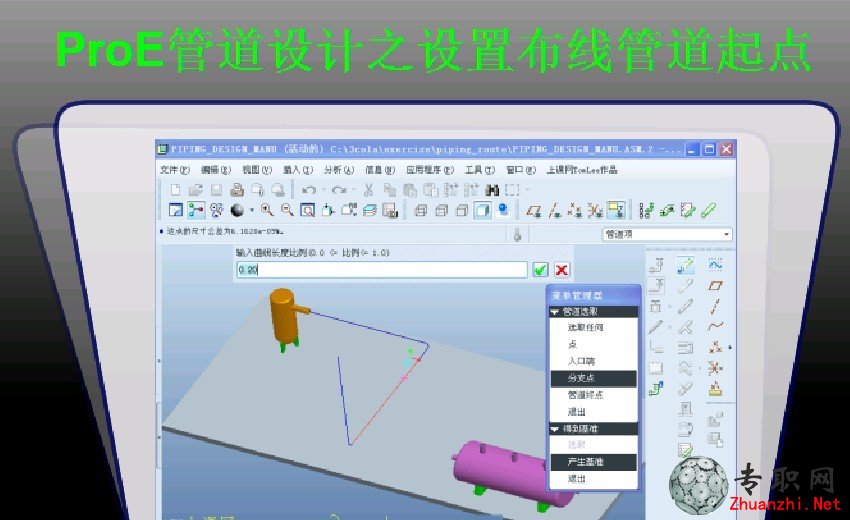
Task: Toggle datum axes display
Action: pyautogui.click(x=554, y=210)
